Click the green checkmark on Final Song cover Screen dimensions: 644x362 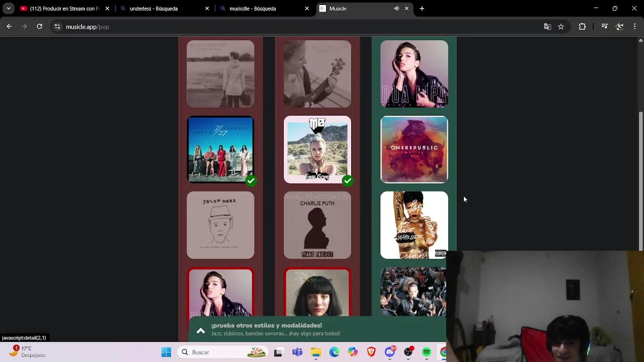(x=347, y=180)
